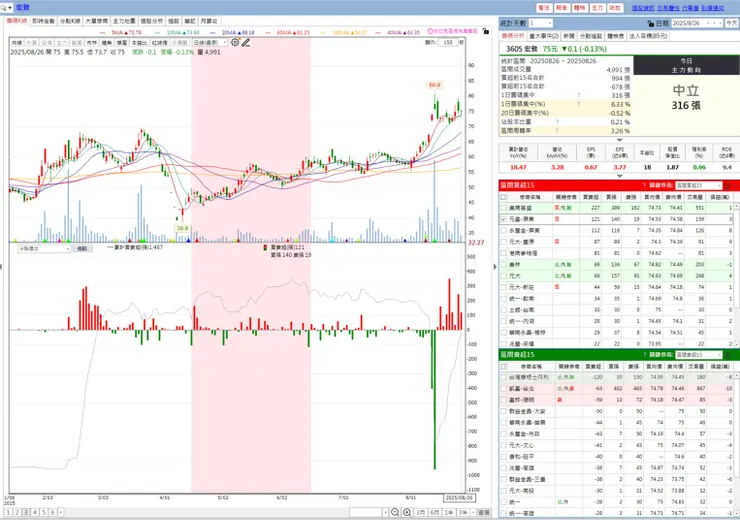Toggle the 布林 overlay button
The width and height of the screenshot is (740, 520).
click(92, 42)
